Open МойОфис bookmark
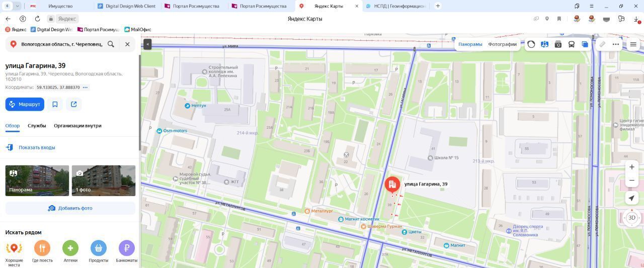 click(138, 30)
